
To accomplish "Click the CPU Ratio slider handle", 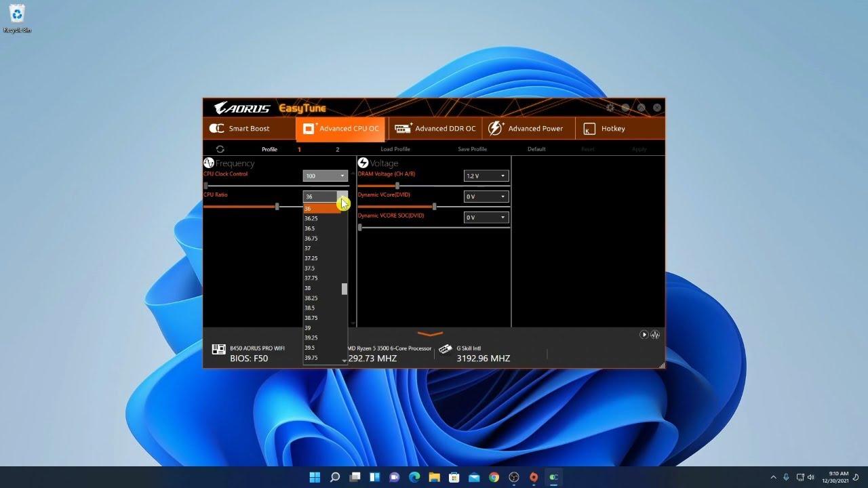I will pyautogui.click(x=277, y=207).
